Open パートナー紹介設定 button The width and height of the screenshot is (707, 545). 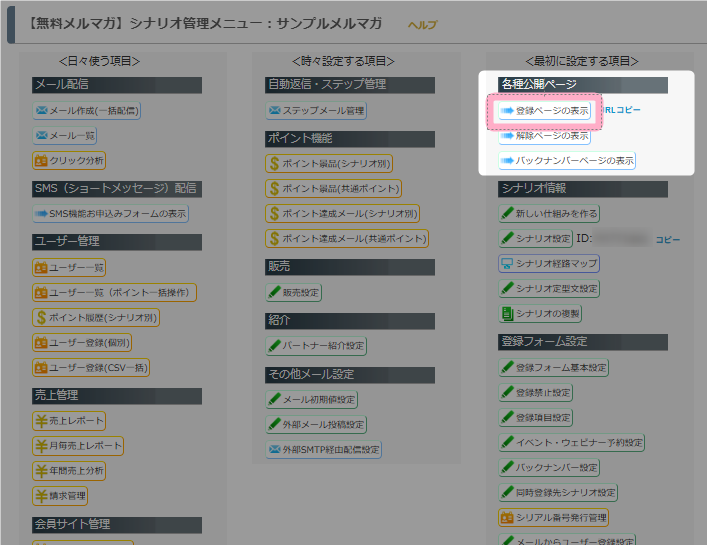coord(316,346)
